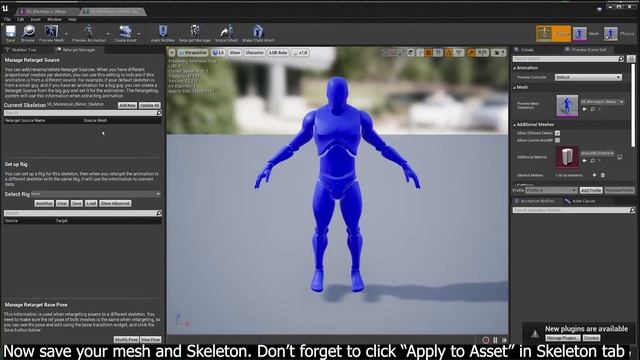Add element to Skeletal Meshes array
Viewport: 640px width, 360px height.
click(594, 175)
